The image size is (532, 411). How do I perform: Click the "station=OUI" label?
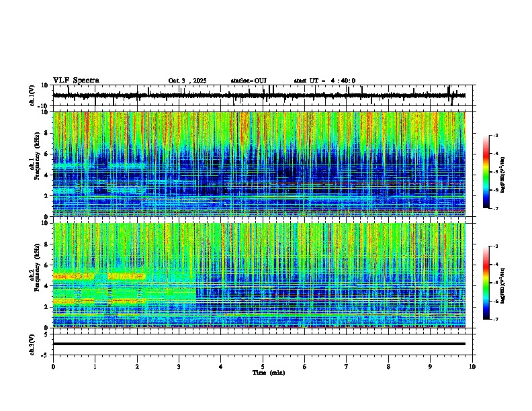(249, 81)
